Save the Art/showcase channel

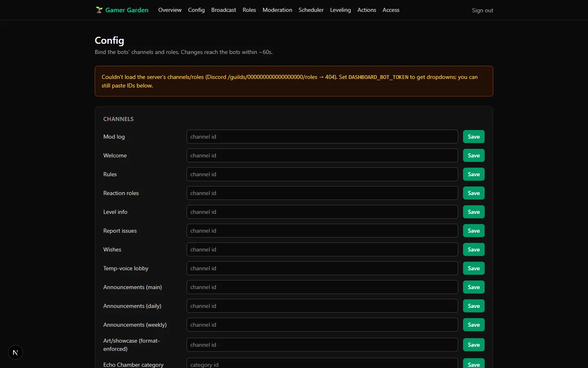click(x=474, y=345)
